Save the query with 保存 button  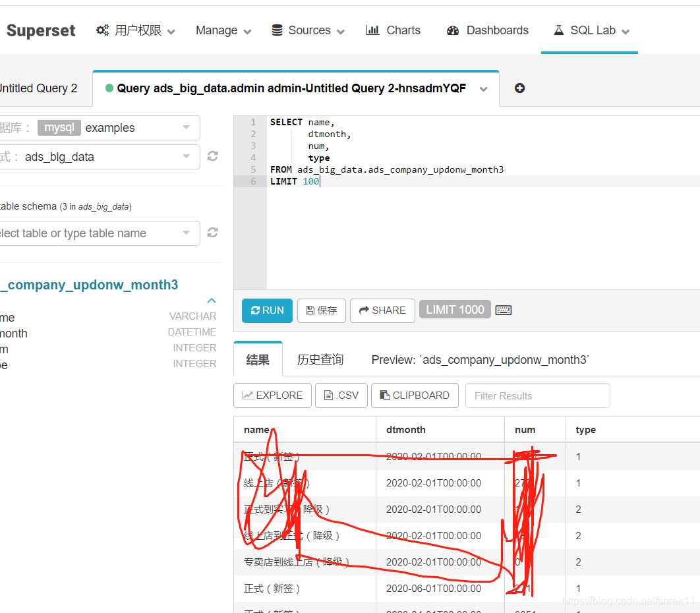click(322, 310)
